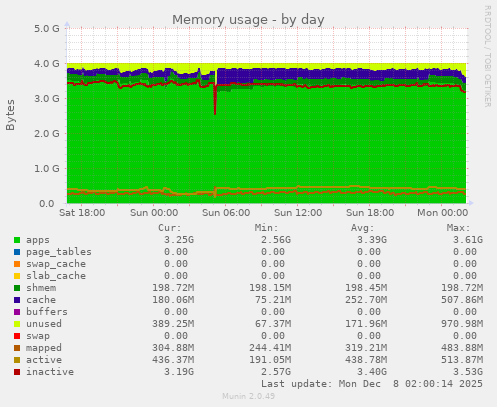Click the 'Bytes' vertical axis title
Viewport: 497px width, 407px height.
pos(10,115)
